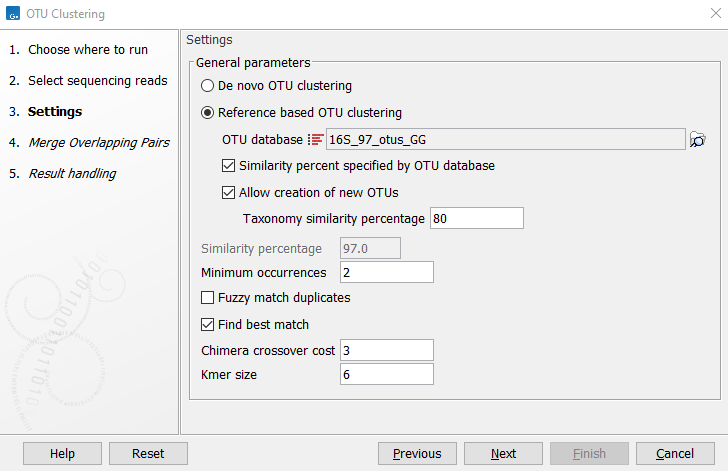Image resolution: width=728 pixels, height=471 pixels.
Task: Click the Minimum occurrences label
Action: (x=264, y=273)
